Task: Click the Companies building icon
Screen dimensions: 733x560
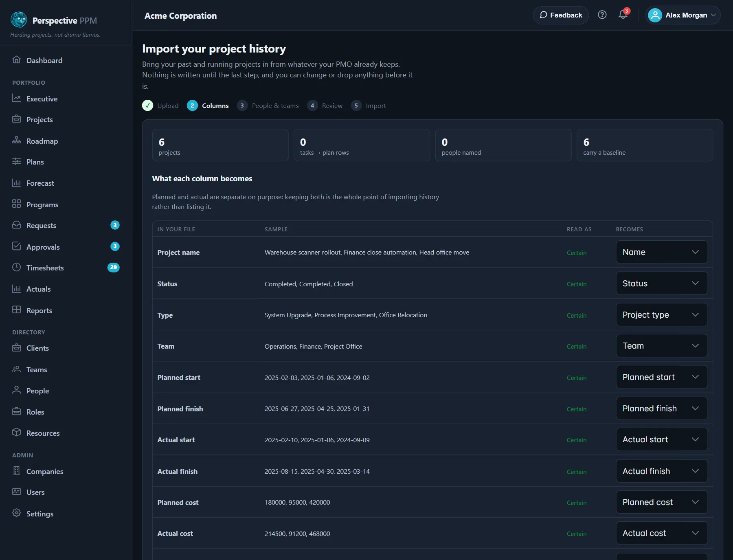Action: pyautogui.click(x=16, y=471)
